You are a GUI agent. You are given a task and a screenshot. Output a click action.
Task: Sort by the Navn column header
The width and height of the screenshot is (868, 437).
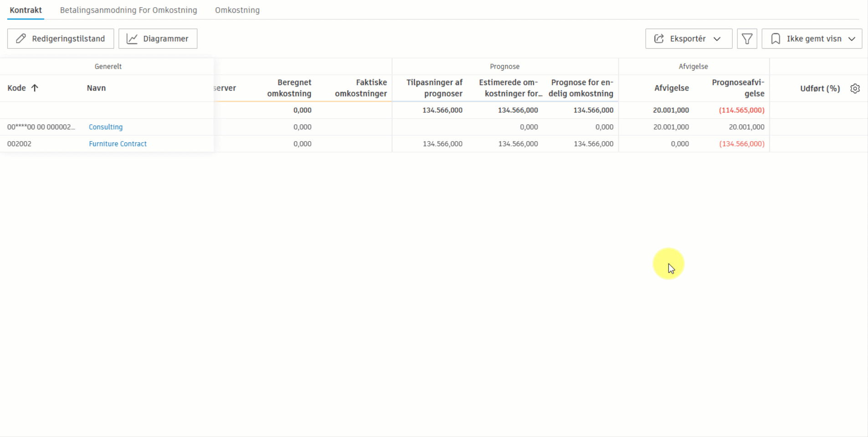coord(96,88)
